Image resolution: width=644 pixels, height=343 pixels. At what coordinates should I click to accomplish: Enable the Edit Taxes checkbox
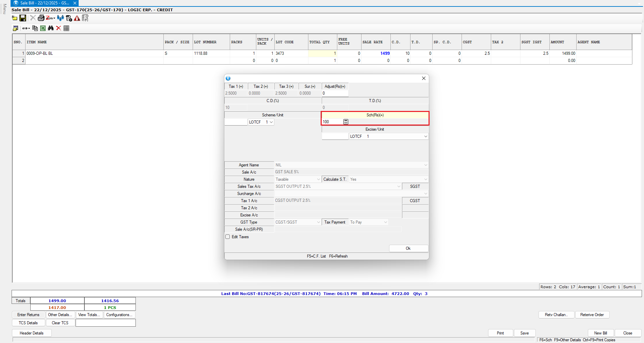228,237
